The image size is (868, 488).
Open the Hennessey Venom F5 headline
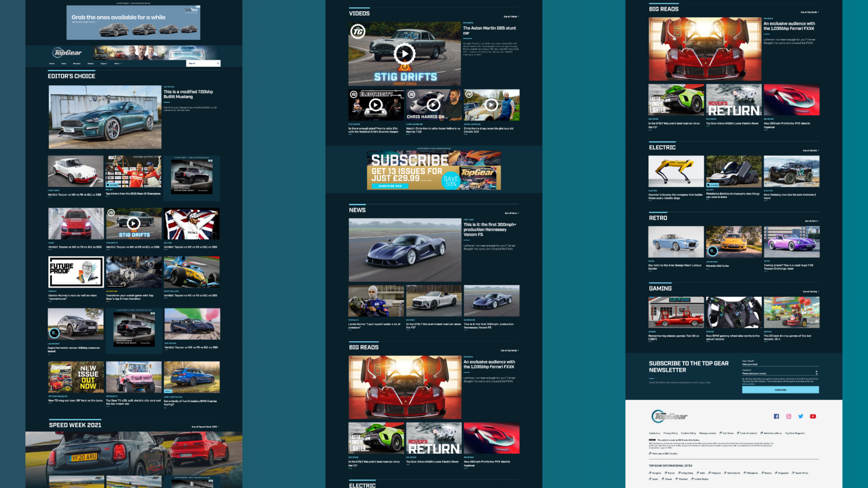[x=490, y=229]
